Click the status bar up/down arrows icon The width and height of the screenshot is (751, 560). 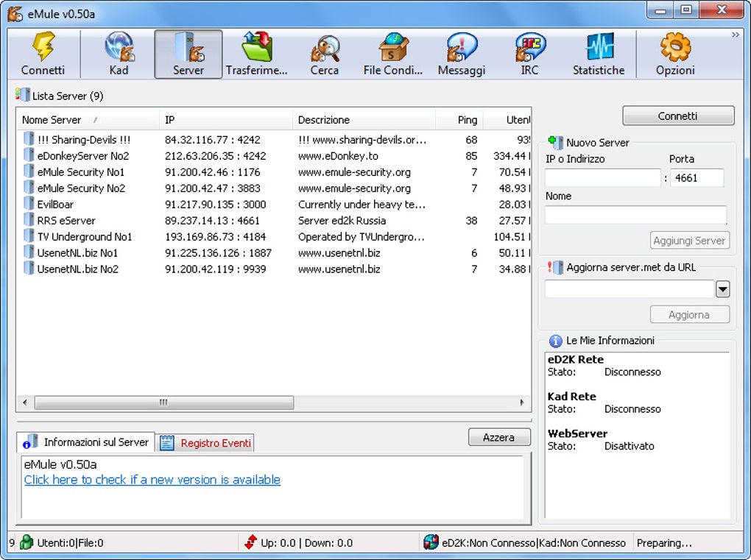tap(250, 542)
